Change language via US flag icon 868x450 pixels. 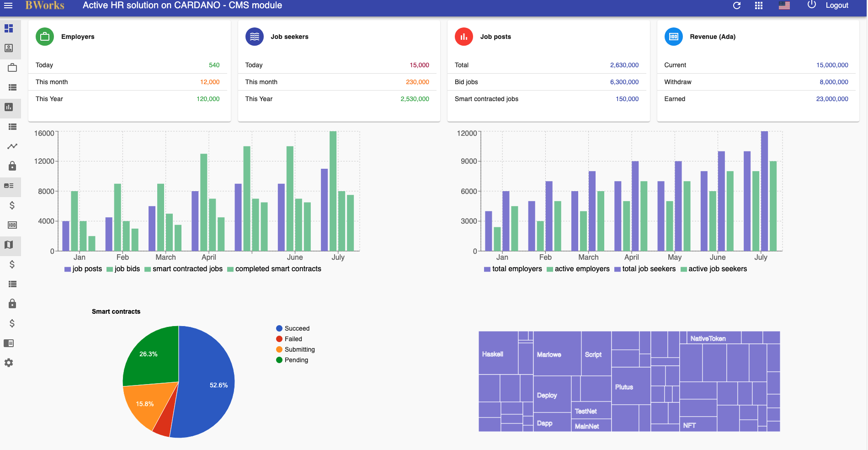click(x=784, y=5)
